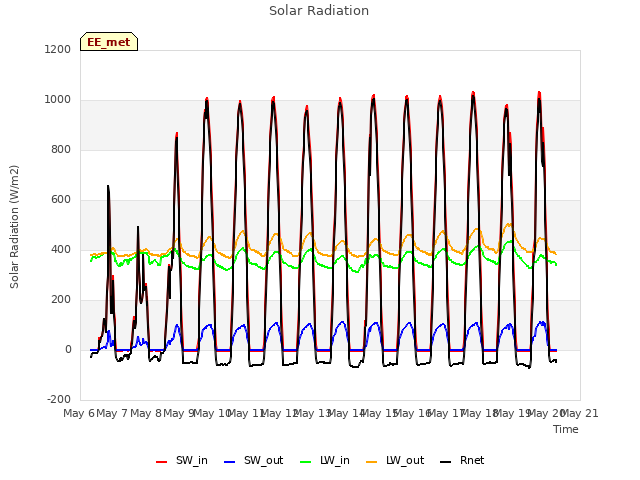Click the May 21 x-axis label
Viewport: 640px width, 480px height.
pyautogui.click(x=579, y=413)
